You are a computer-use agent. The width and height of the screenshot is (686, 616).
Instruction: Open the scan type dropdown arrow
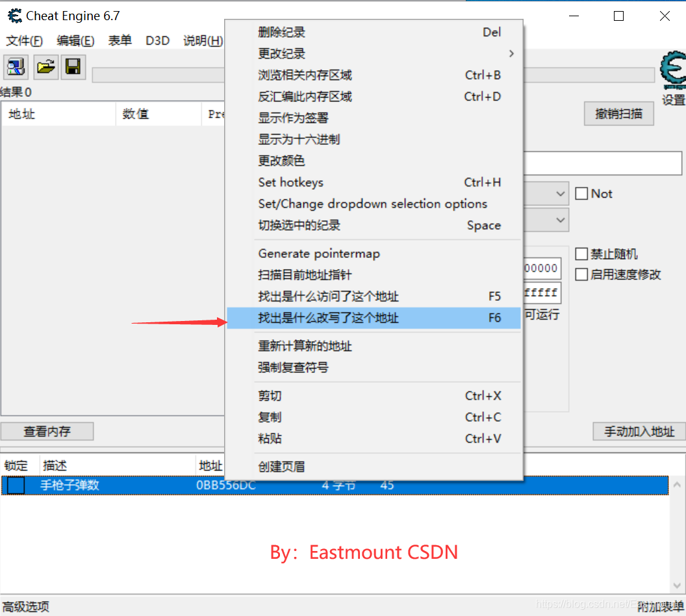(x=560, y=194)
